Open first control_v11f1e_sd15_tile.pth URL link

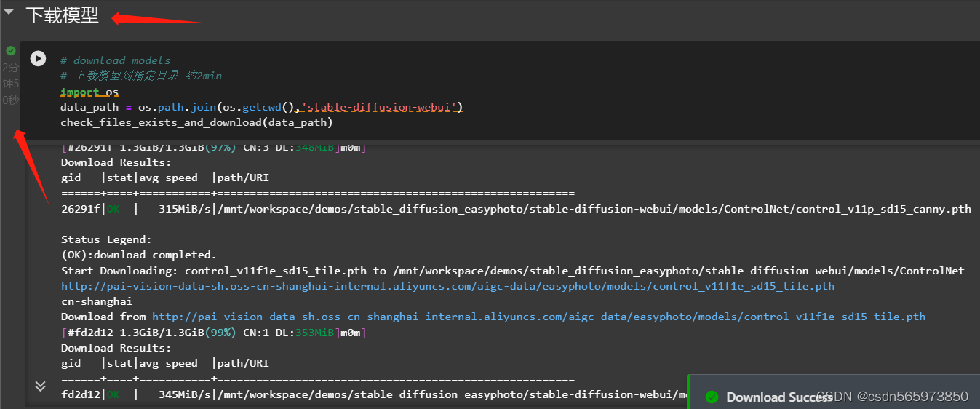pyautogui.click(x=447, y=286)
